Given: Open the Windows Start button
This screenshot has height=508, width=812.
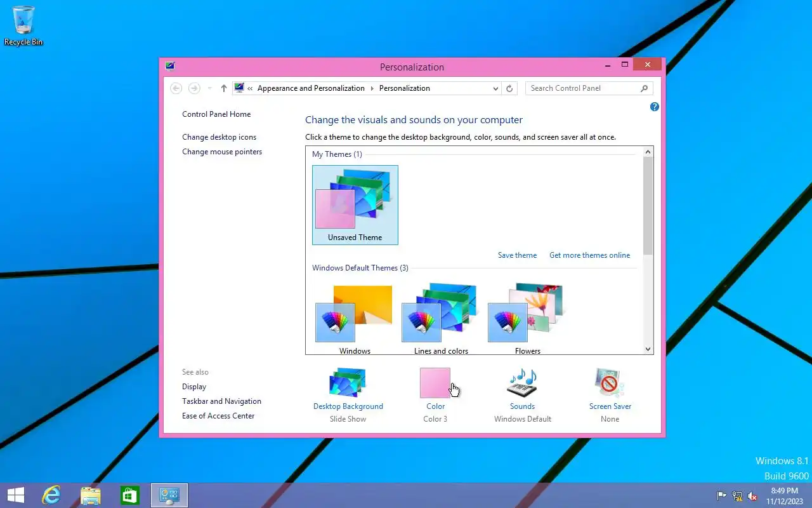Looking at the screenshot, I should pyautogui.click(x=15, y=495).
